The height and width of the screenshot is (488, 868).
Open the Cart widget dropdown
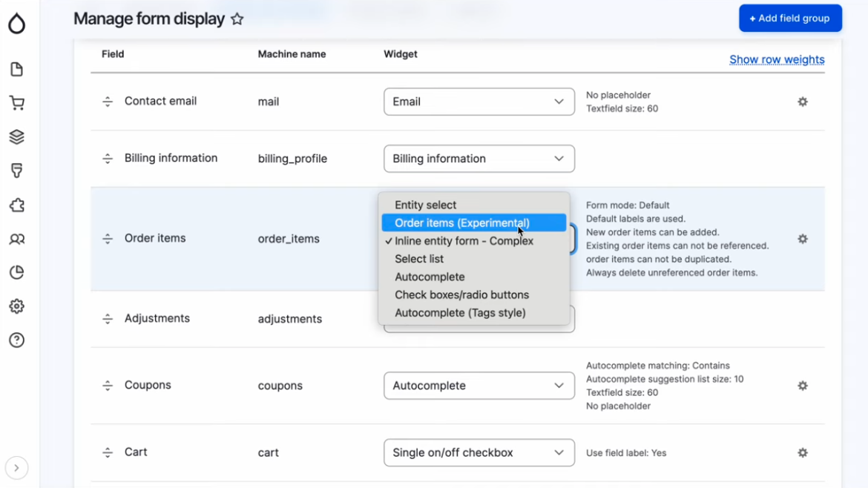(479, 452)
